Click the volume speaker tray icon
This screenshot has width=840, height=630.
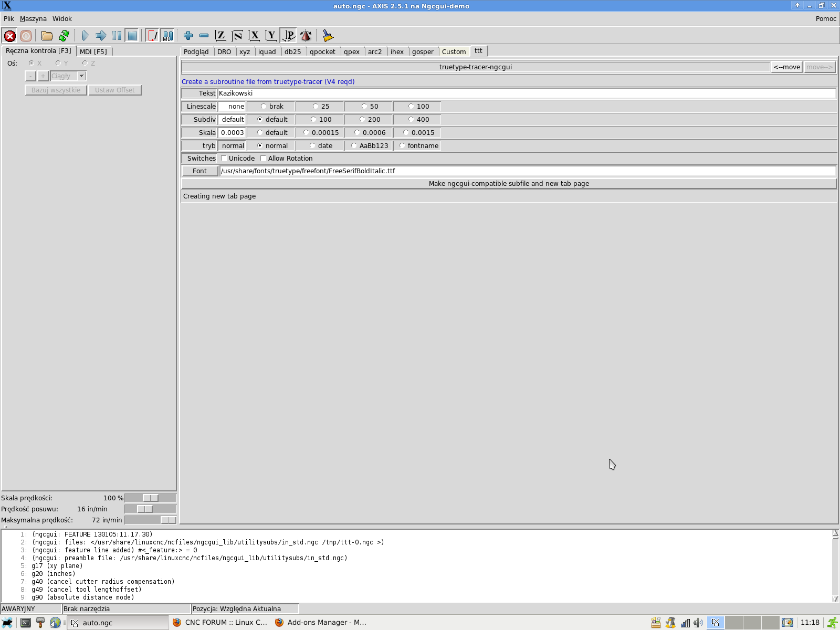698,623
